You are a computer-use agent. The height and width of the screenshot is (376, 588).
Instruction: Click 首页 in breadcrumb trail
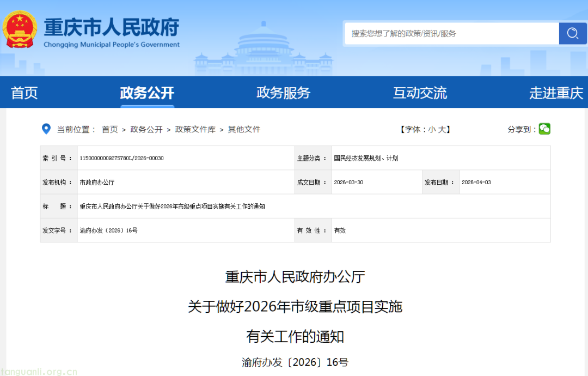click(x=109, y=130)
